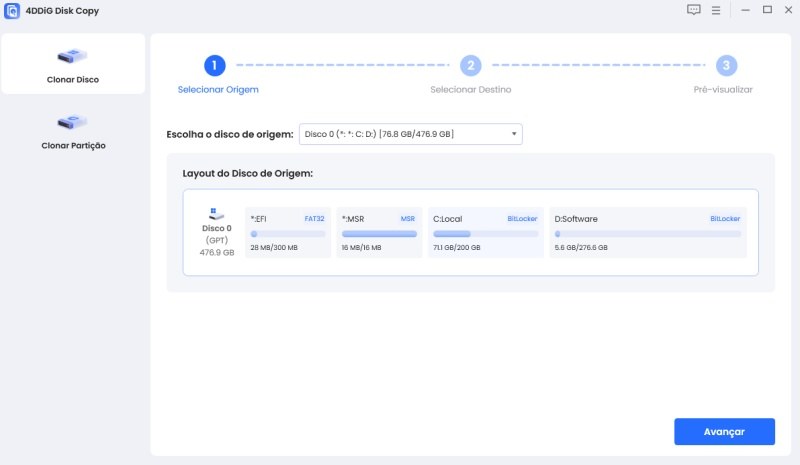
Task: Switch to Clonar Partição tab
Action: [73, 145]
